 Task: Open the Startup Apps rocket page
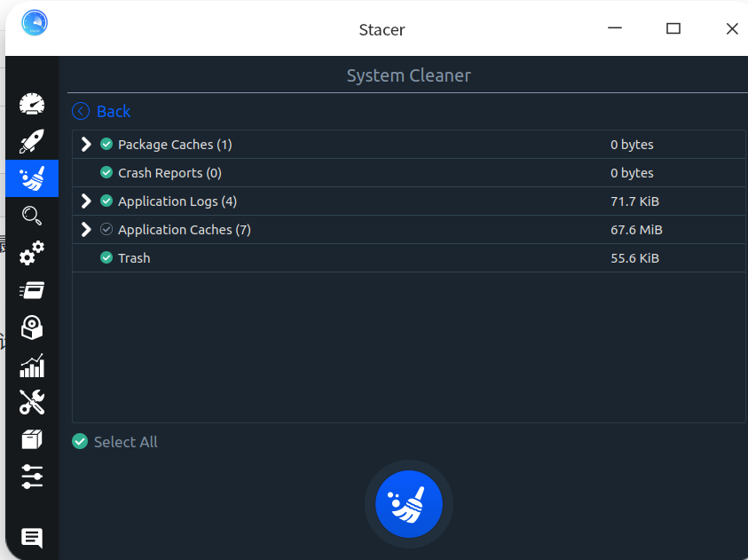click(32, 141)
